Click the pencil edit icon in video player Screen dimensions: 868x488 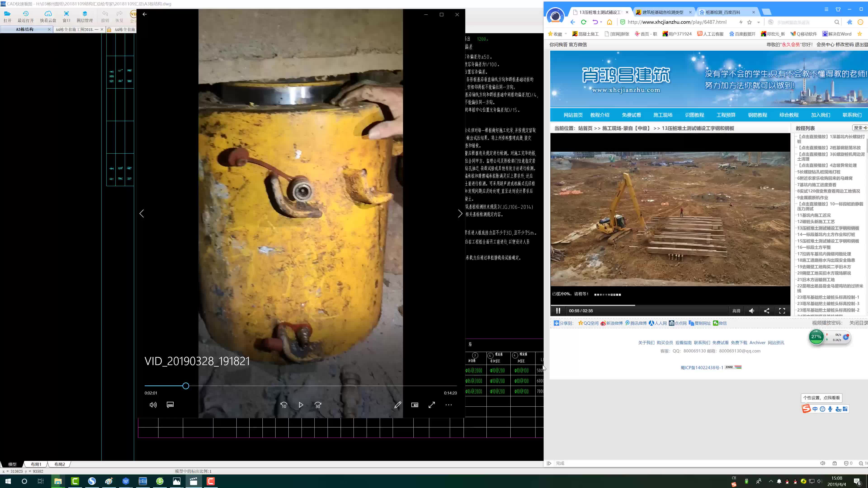398,405
